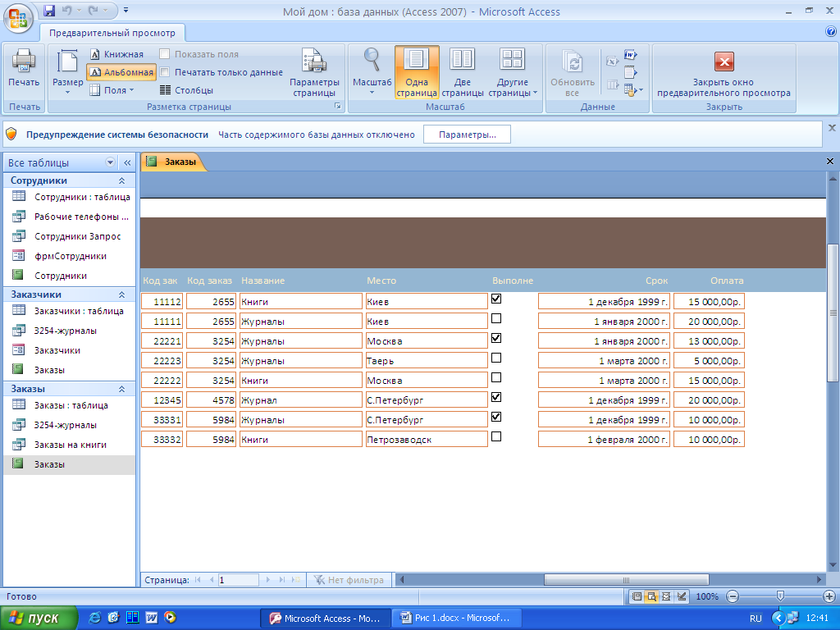Click RU language indicator in system tray

click(756, 619)
